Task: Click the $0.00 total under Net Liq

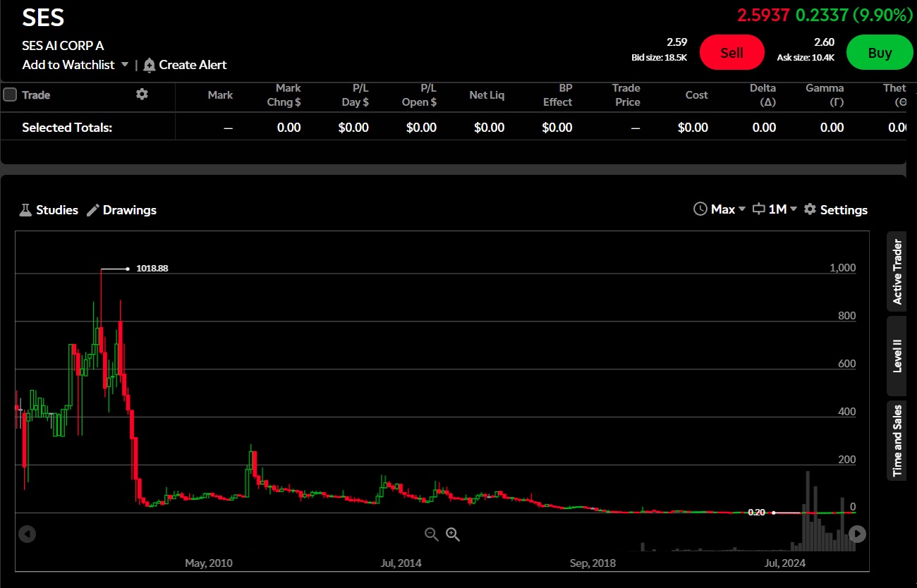Action: coord(489,128)
